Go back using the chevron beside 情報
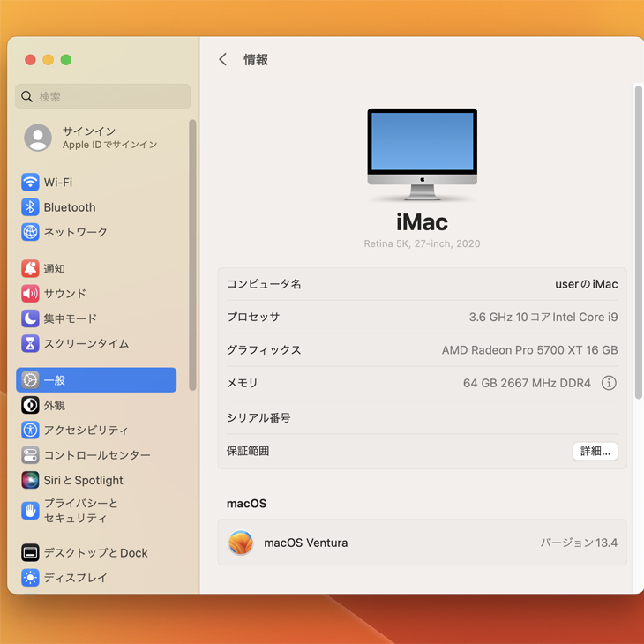Image resolution: width=644 pixels, height=644 pixels. click(223, 59)
